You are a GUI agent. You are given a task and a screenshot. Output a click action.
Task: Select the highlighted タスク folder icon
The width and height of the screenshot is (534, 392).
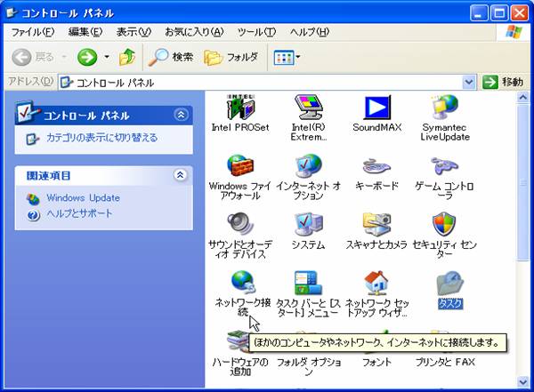(x=450, y=283)
